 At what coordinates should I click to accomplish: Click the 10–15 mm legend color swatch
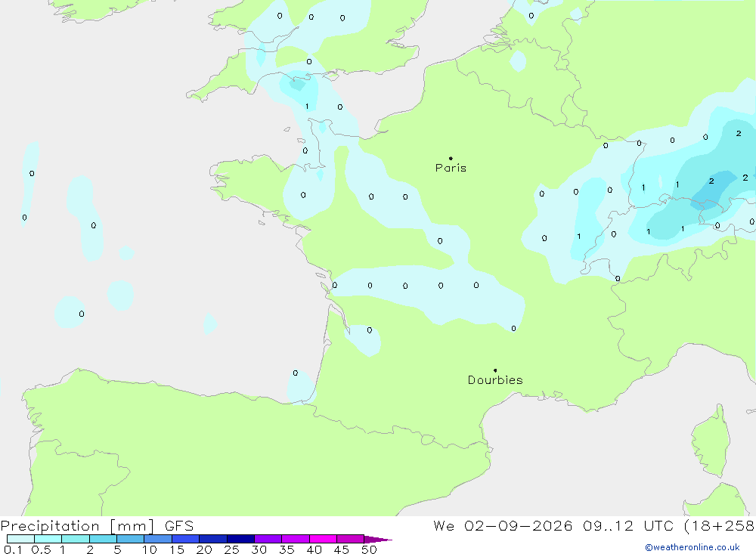(158, 539)
